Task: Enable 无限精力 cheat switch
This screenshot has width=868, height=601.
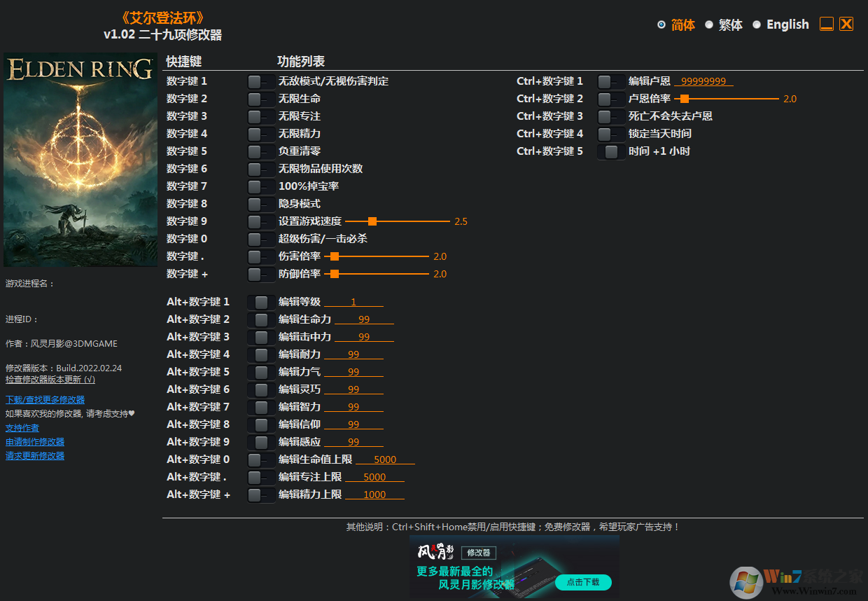Action: coord(260,133)
